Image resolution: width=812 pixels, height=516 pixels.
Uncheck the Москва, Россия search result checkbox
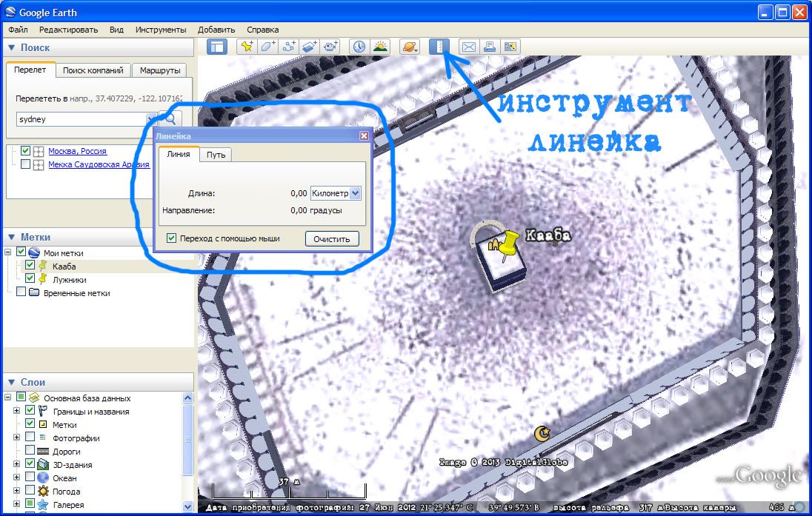(x=25, y=151)
